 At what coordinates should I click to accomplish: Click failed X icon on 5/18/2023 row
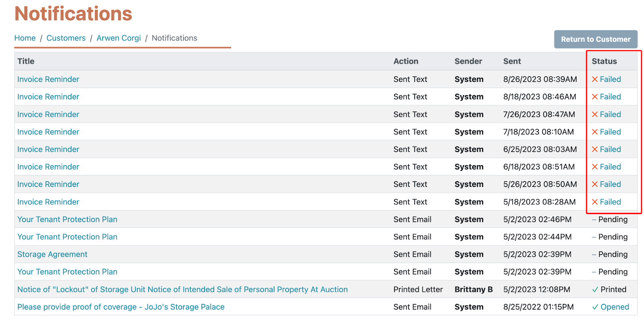[x=594, y=202]
